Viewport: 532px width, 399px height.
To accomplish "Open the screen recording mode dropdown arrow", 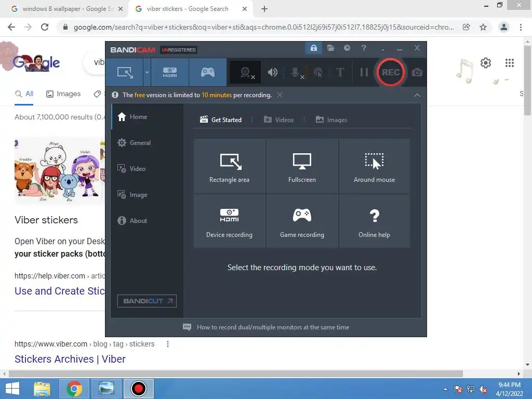I will [x=147, y=72].
